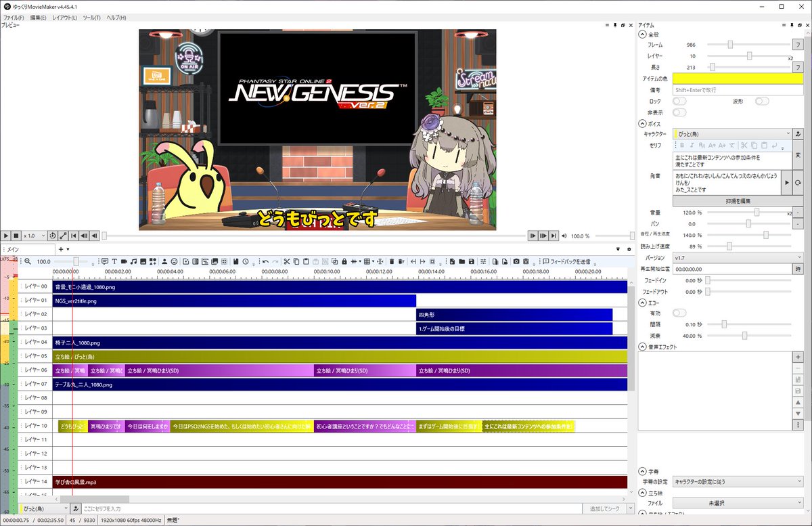
Task: Click the 備考 notes input field
Action: point(738,90)
